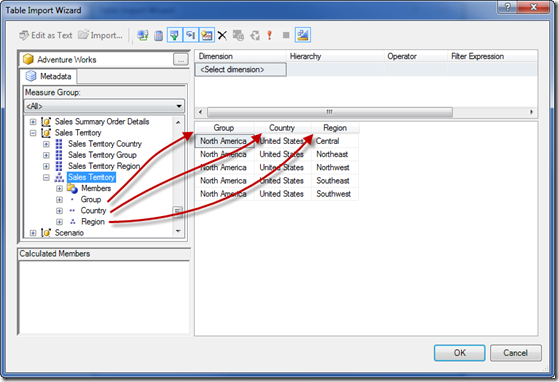Viewport: 559px width, 382px height.
Task: Click the metadata tree scroll-down arrow
Action: pos(178,231)
